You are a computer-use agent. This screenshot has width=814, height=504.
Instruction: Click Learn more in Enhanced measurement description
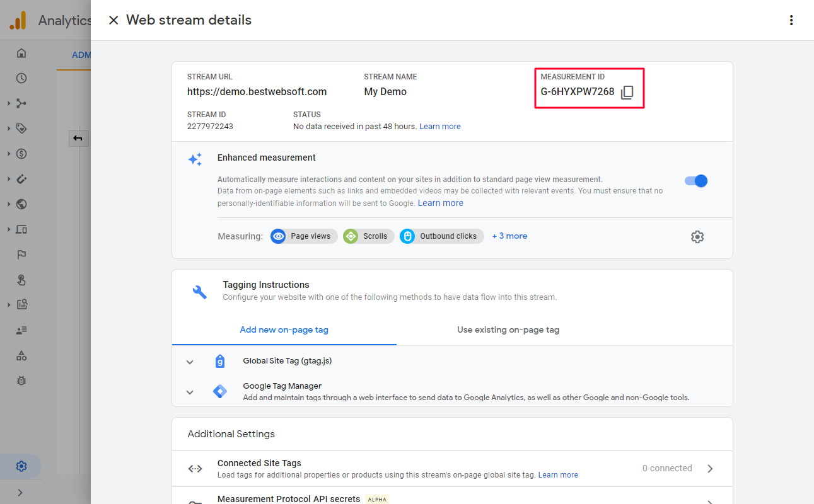coord(440,203)
